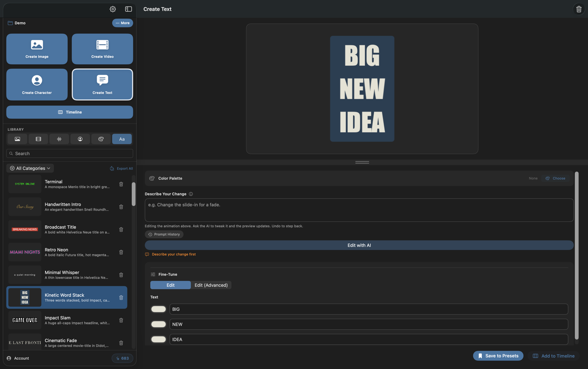Select the Impact Slam thumbnail

(25, 320)
